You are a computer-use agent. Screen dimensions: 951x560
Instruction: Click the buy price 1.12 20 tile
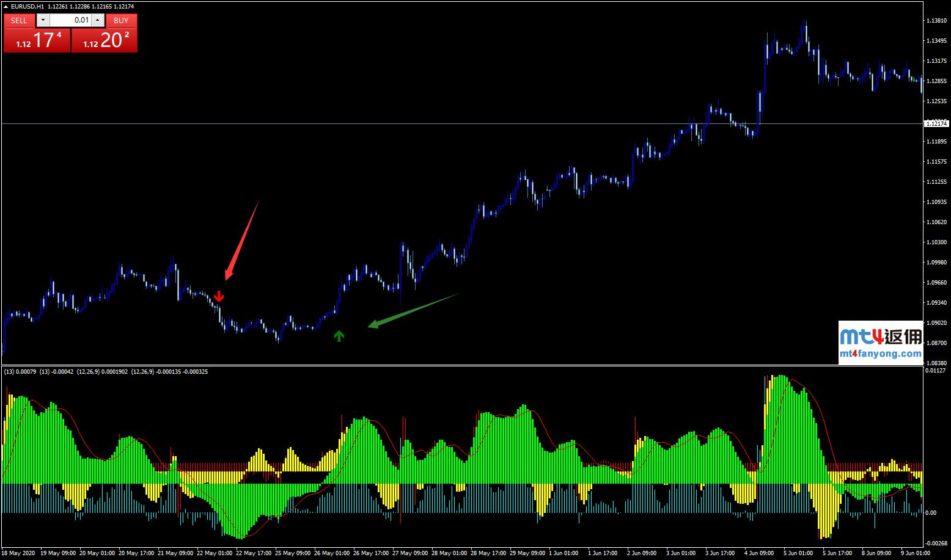105,40
